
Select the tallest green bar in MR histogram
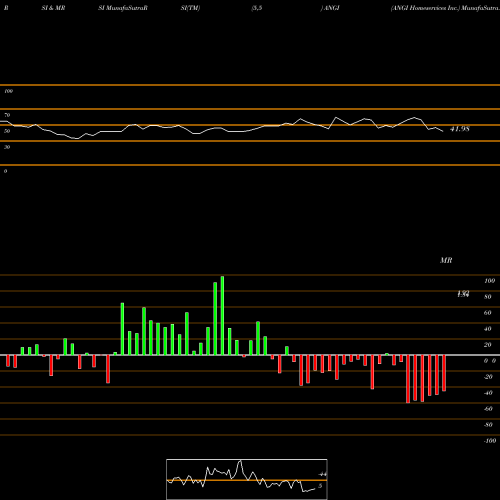[222, 316]
